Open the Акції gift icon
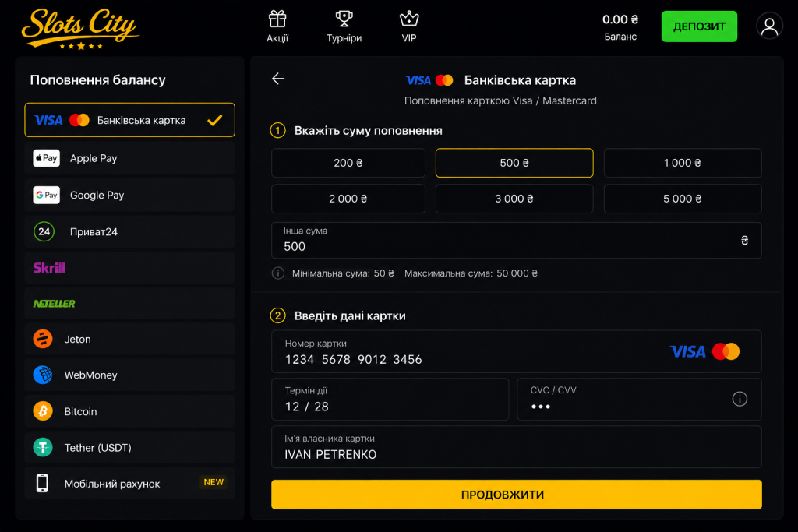 (277, 19)
